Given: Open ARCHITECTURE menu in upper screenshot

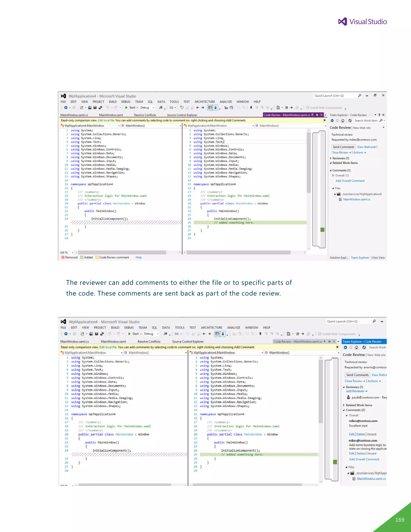Looking at the screenshot, I should tap(204, 102).
